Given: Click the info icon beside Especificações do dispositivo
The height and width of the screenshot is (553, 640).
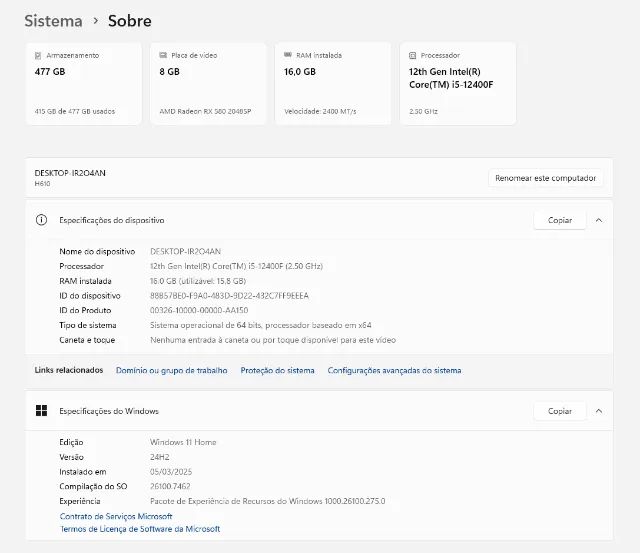Looking at the screenshot, I should pyautogui.click(x=41, y=220).
